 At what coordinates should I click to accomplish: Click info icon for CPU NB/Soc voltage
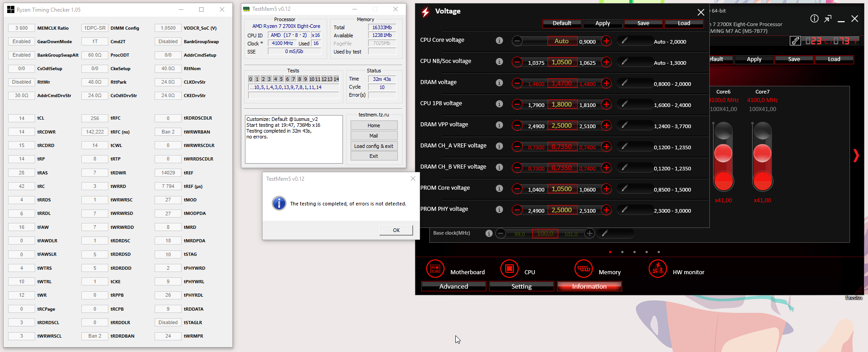click(x=499, y=62)
